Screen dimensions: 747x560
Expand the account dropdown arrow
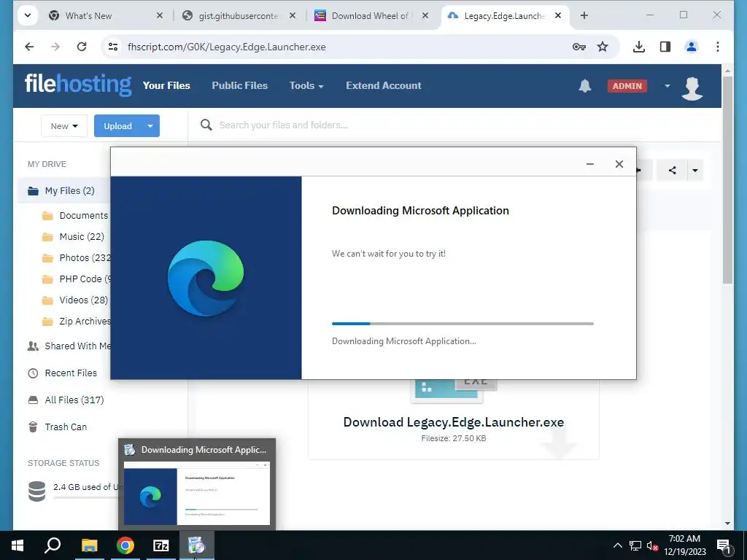[x=667, y=86]
